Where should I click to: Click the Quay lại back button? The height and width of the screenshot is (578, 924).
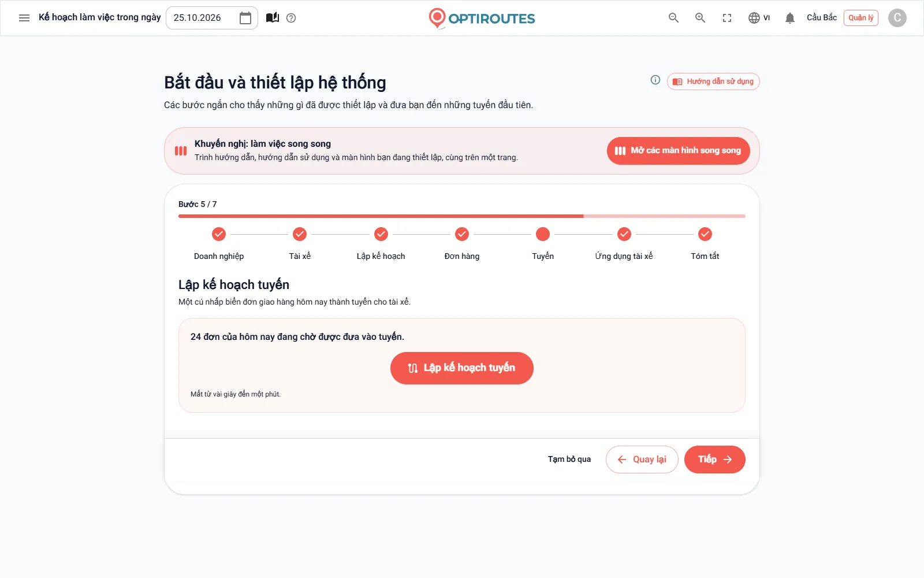click(642, 460)
